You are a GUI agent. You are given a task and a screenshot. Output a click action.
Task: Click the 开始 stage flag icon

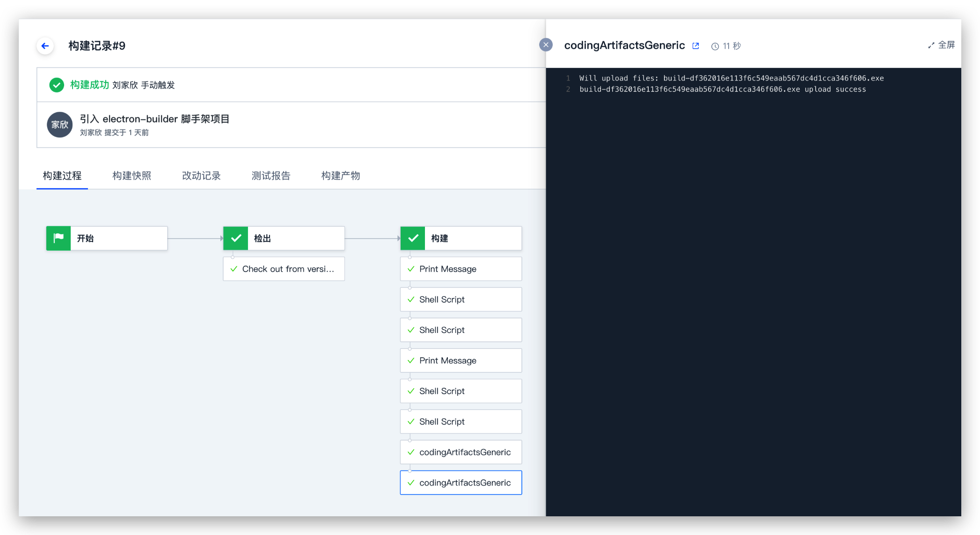pyautogui.click(x=59, y=239)
